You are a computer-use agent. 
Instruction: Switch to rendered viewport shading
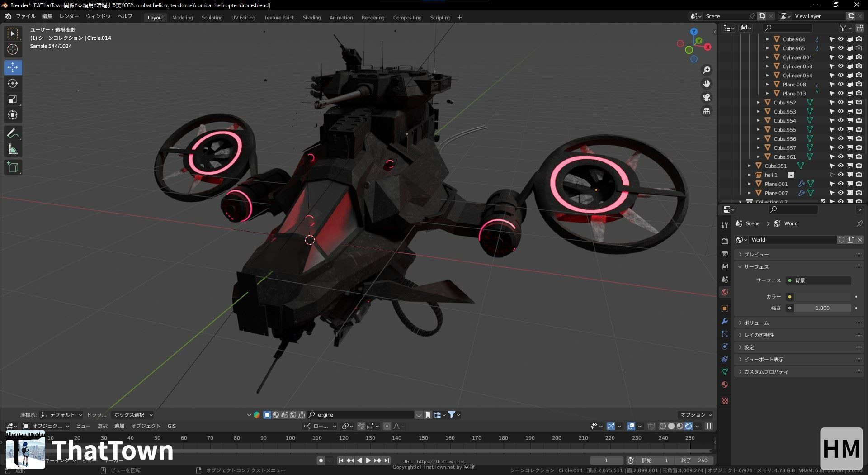(x=689, y=426)
